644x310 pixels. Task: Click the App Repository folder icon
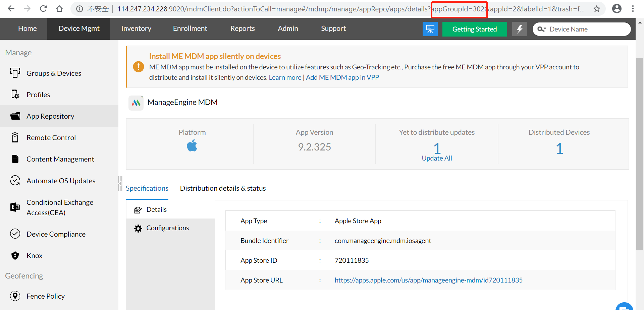point(15,116)
